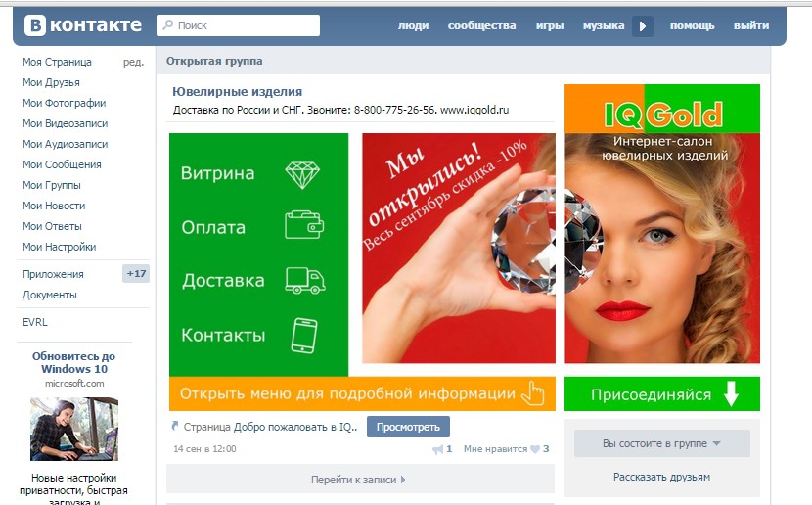Open the сообщества header menu item
Screen dimensions: 812x505
481,25
